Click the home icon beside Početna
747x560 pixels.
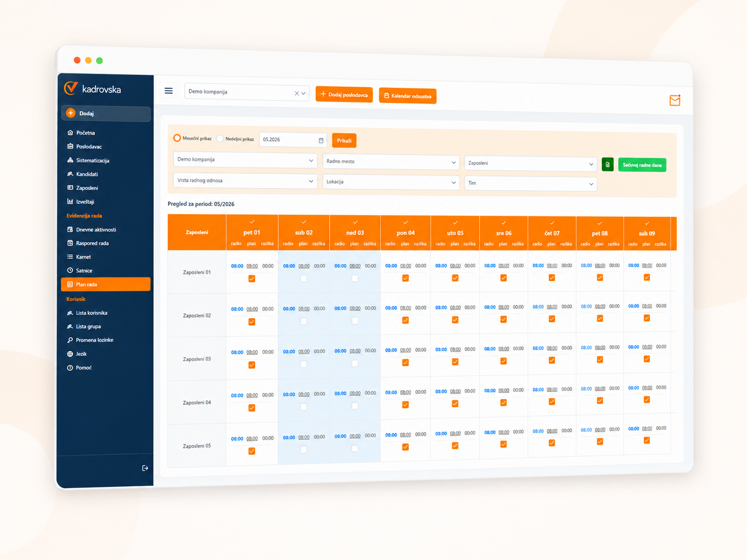click(x=70, y=133)
